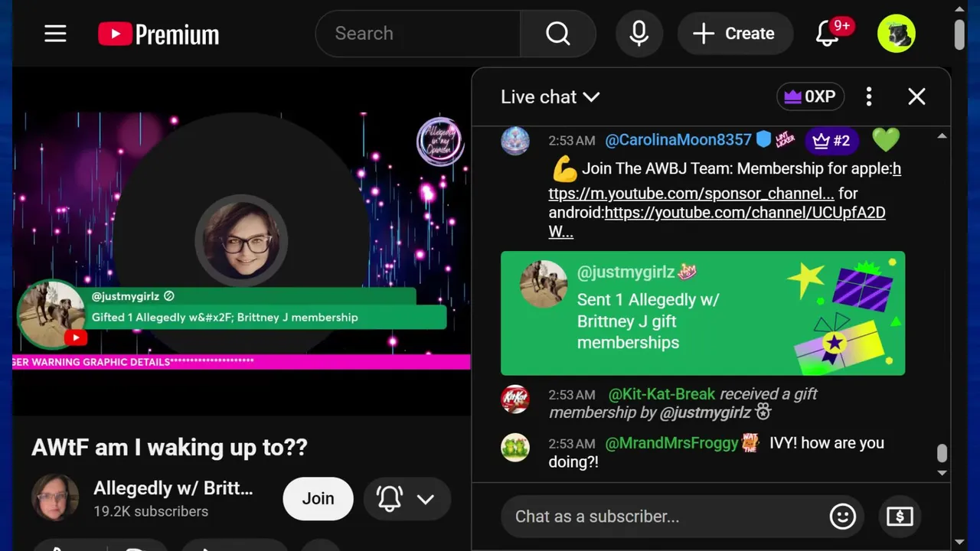Open the @Kit-Kat-Break chat username

[x=661, y=394]
